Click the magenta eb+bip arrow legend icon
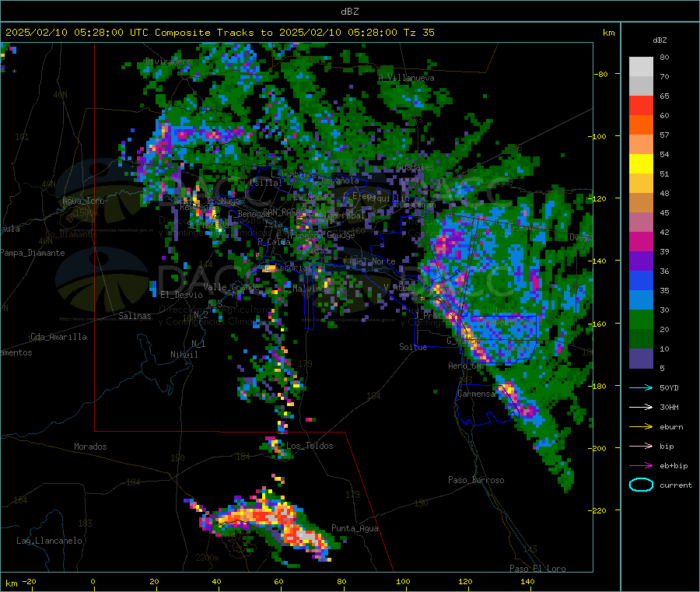The width and height of the screenshot is (700, 592). pos(641,466)
